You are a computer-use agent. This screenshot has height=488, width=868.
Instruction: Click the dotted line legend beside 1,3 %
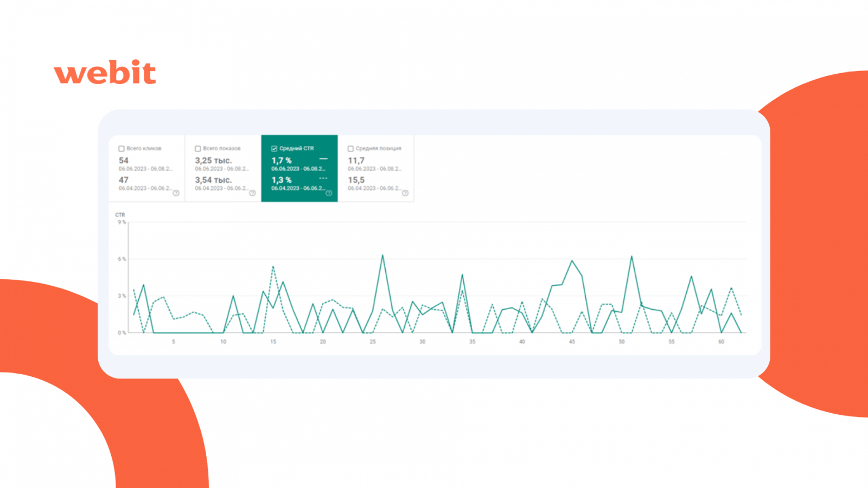(x=323, y=178)
